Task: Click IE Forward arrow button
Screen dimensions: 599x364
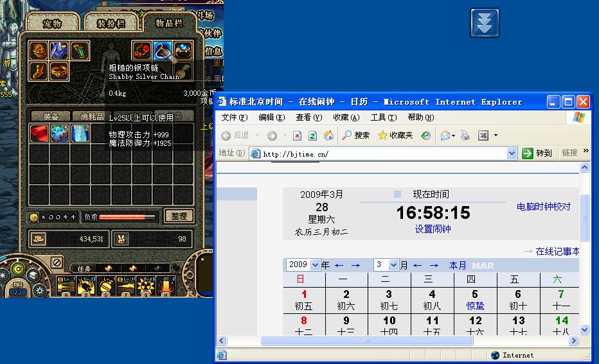Action: coord(272,135)
